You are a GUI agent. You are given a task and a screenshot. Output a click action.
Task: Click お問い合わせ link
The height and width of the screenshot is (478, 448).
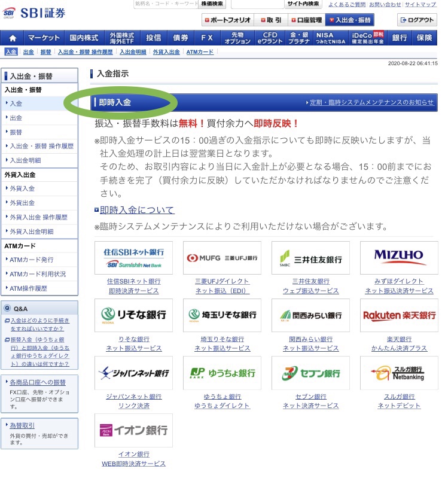385,5
